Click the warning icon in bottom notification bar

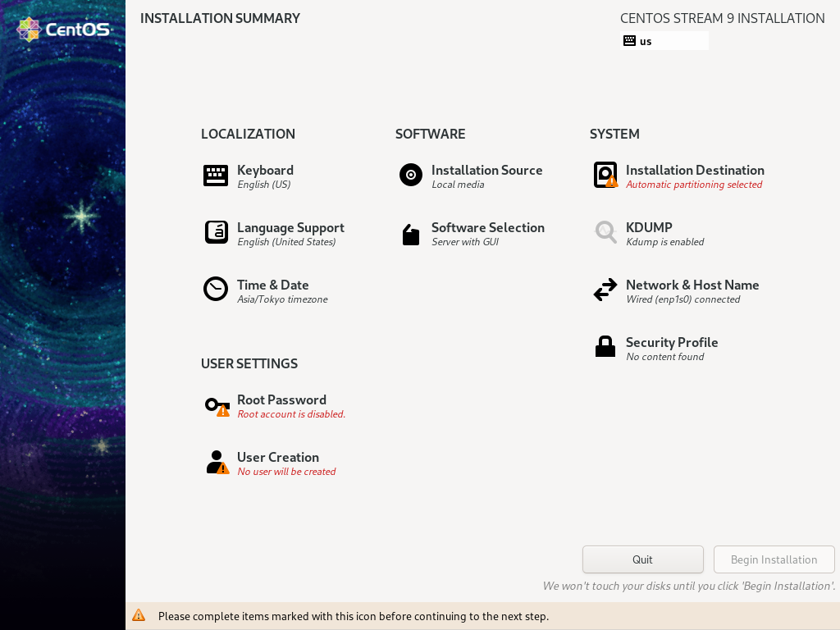[139, 615]
